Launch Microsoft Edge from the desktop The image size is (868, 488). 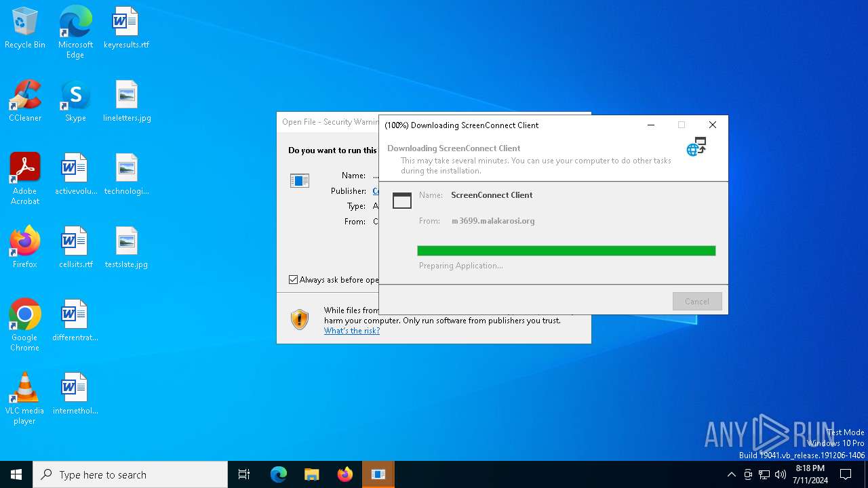[75, 33]
